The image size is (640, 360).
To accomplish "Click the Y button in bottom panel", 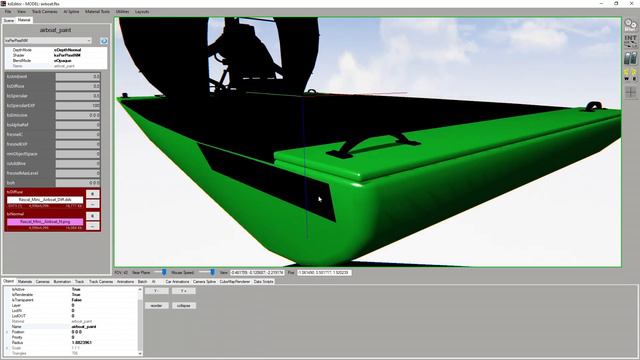I will pyautogui.click(x=156, y=291).
